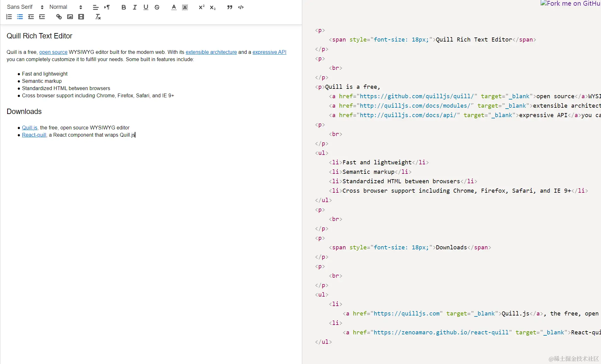Open the background highlight color picker
Viewport: 601px width, 364px height.
pyautogui.click(x=185, y=7)
